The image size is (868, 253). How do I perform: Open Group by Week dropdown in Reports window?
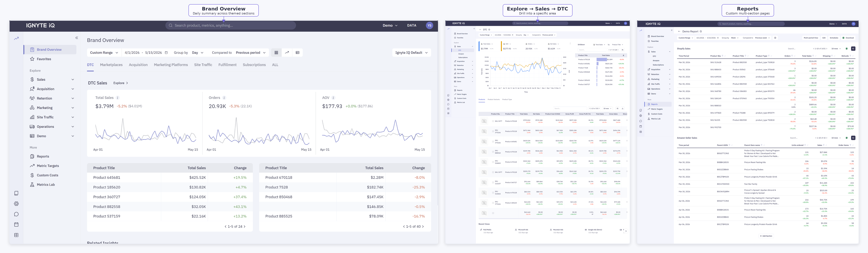(x=735, y=38)
